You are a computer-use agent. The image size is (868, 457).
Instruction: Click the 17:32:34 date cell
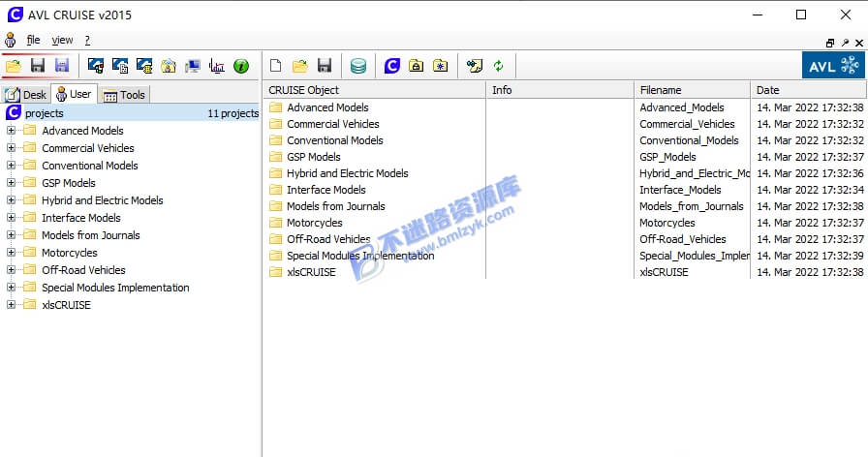tap(810, 190)
